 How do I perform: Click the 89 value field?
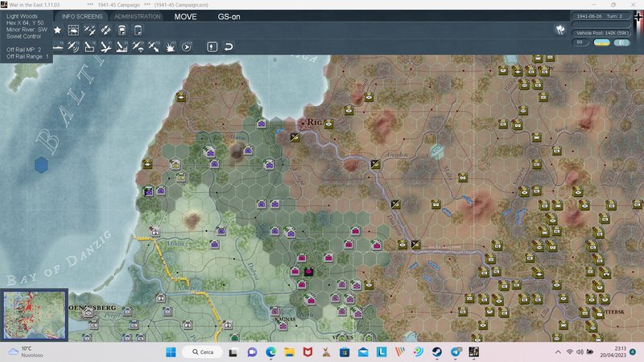(580, 43)
